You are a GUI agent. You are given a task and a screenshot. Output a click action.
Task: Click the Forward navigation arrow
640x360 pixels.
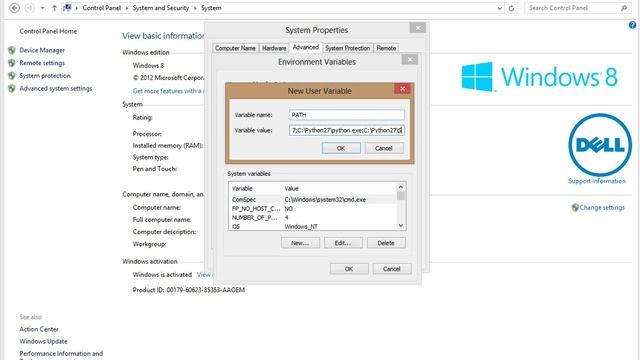[x=29, y=8]
